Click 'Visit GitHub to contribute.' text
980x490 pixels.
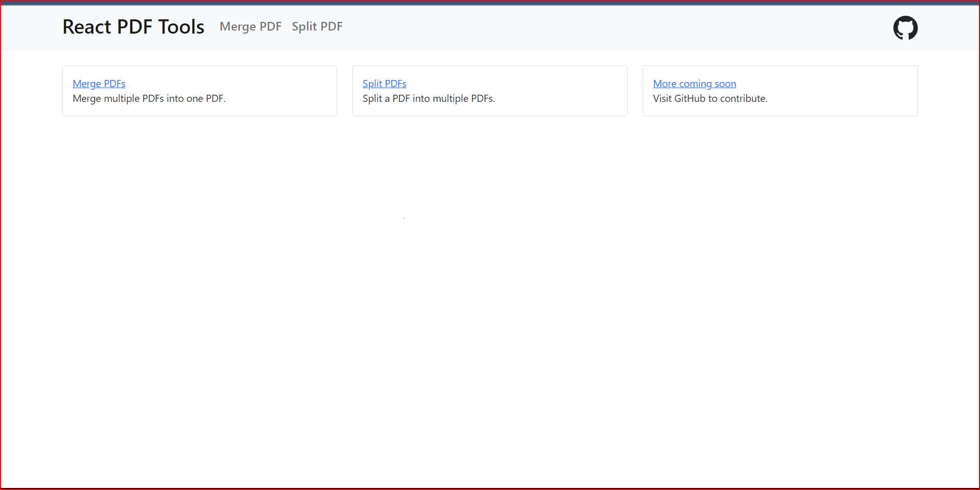[710, 98]
